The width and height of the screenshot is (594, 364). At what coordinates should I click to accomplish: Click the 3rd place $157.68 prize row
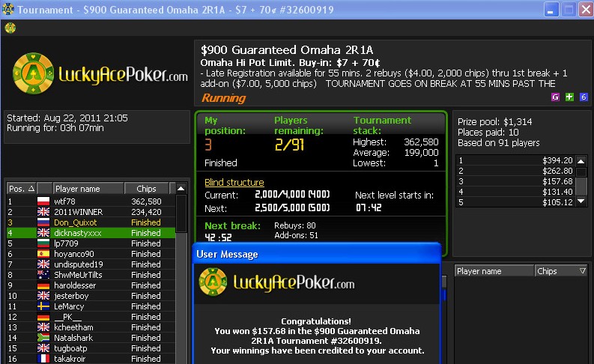click(516, 181)
